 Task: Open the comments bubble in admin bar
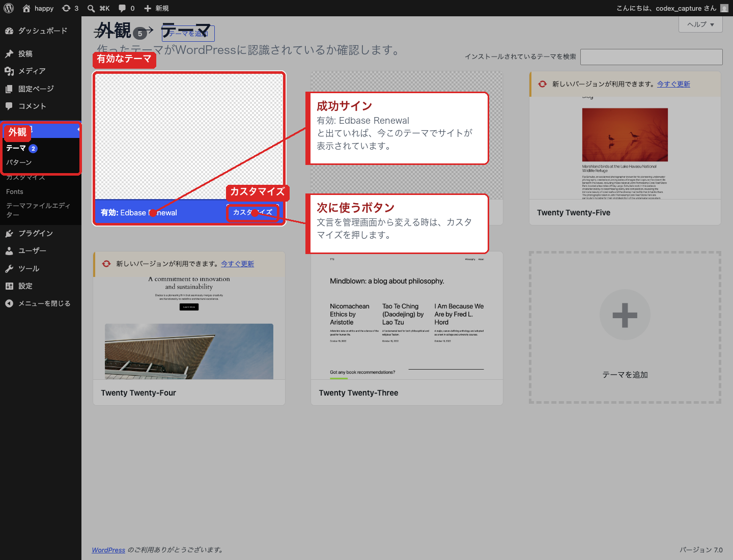(127, 8)
